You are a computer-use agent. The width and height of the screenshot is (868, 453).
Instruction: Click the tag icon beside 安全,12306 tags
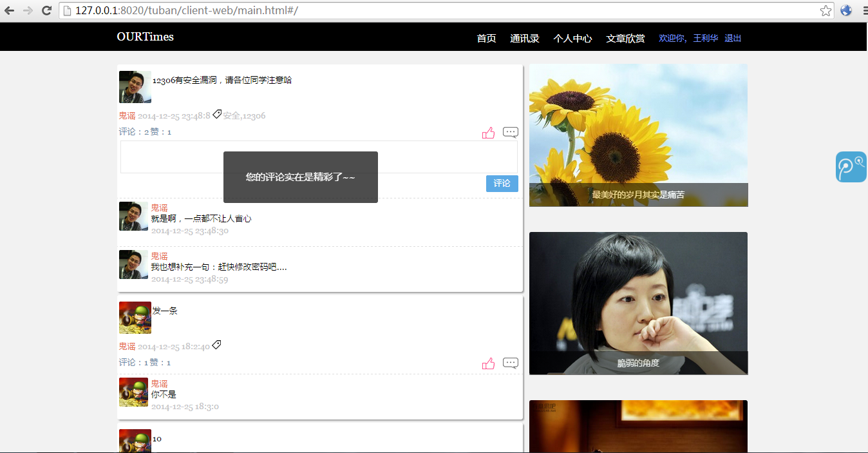pos(217,113)
